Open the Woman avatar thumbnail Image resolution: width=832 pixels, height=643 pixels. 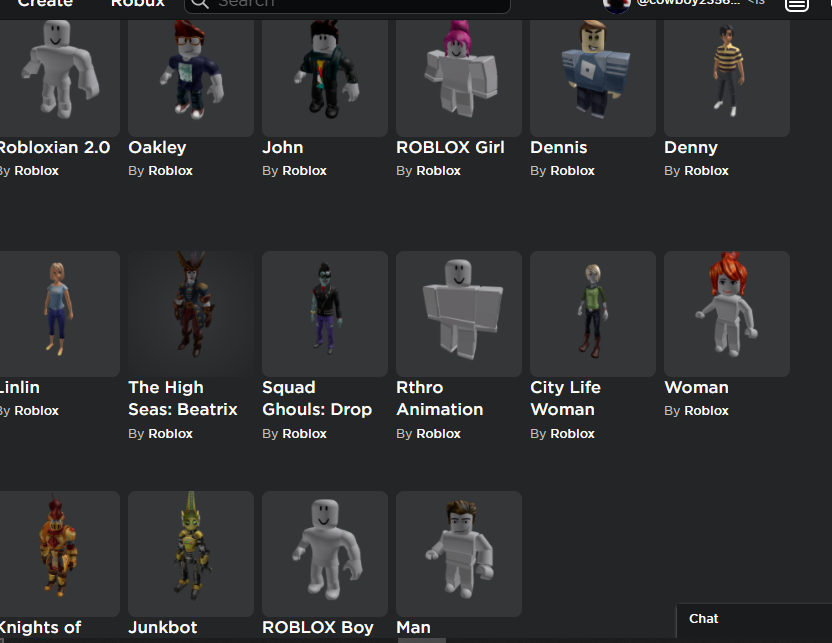coord(727,314)
